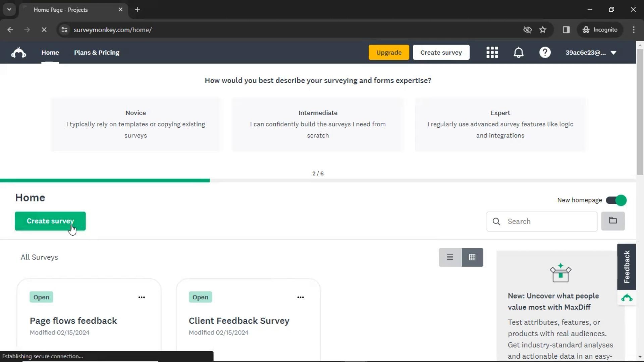Click the yellow Upgrade button
This screenshot has height=362, width=644.
389,53
